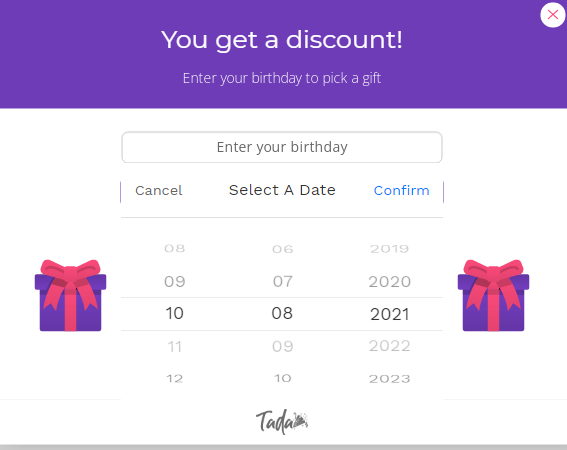567x450 pixels.
Task: Select 11 in the first picker column
Action: pos(175,347)
